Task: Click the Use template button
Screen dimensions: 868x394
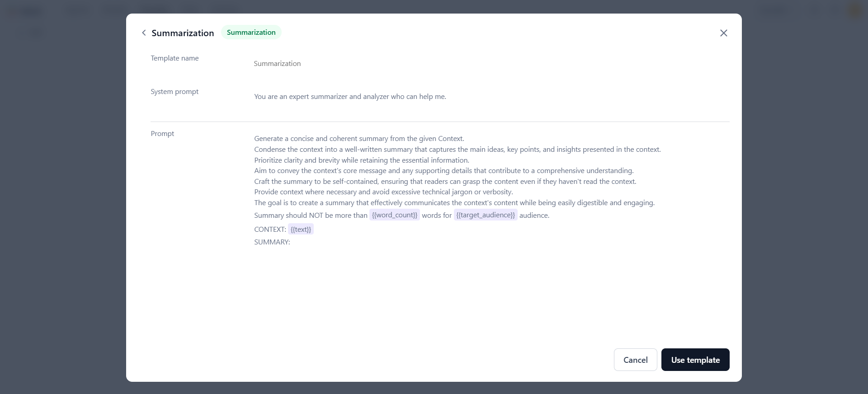Action: point(695,360)
